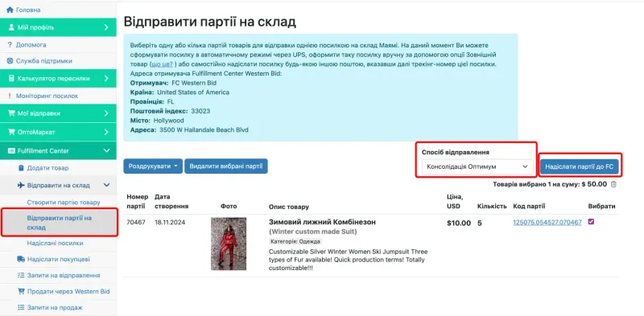Viewport: 644px width, 316px height.
Task: Uncheck the select checkbox for batch 70467
Action: click(x=591, y=222)
